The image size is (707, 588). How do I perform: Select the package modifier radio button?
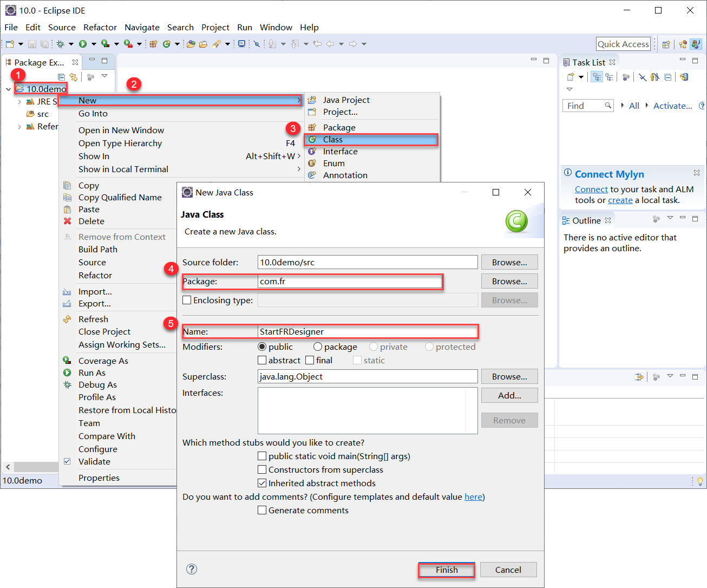[318, 347]
